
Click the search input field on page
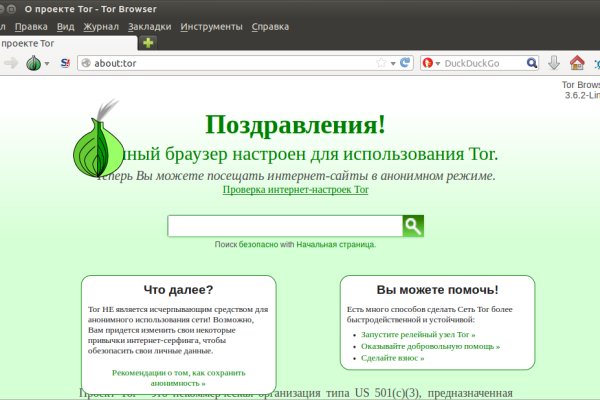[x=285, y=226]
